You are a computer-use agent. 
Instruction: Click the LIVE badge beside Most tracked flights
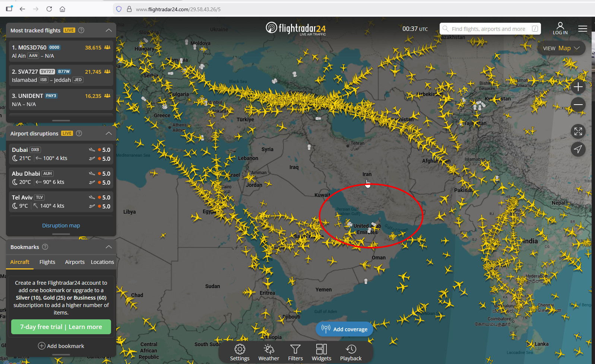pyautogui.click(x=69, y=30)
